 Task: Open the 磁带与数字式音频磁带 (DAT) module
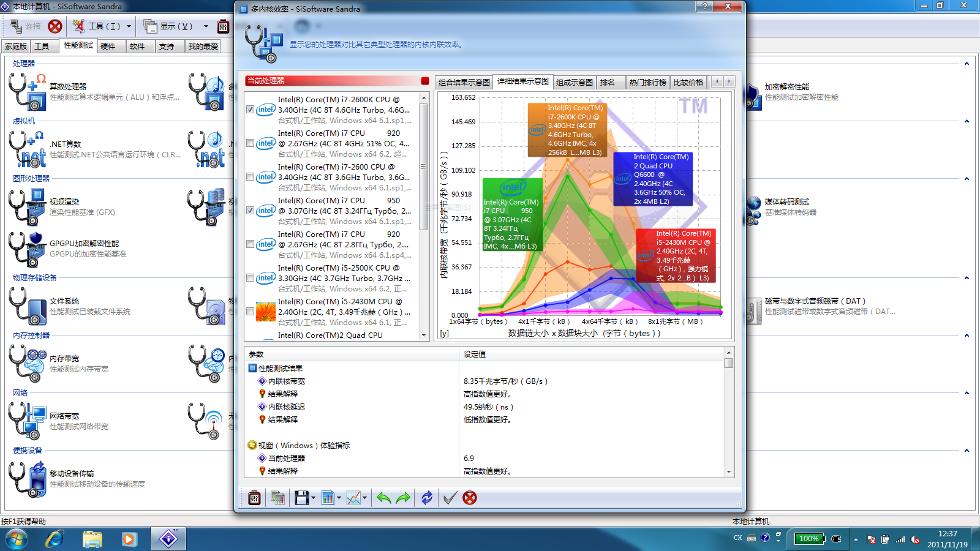[821, 306]
